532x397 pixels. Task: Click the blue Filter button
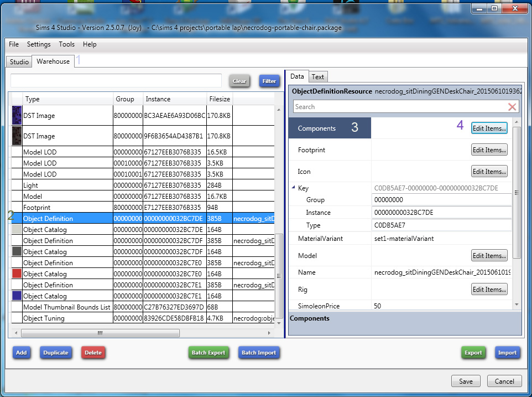269,81
